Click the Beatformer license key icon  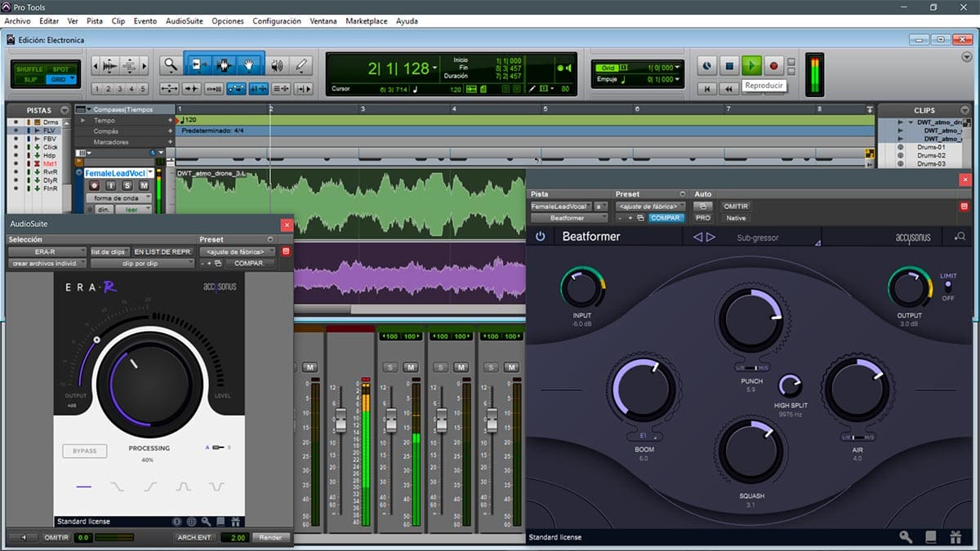[x=906, y=536]
